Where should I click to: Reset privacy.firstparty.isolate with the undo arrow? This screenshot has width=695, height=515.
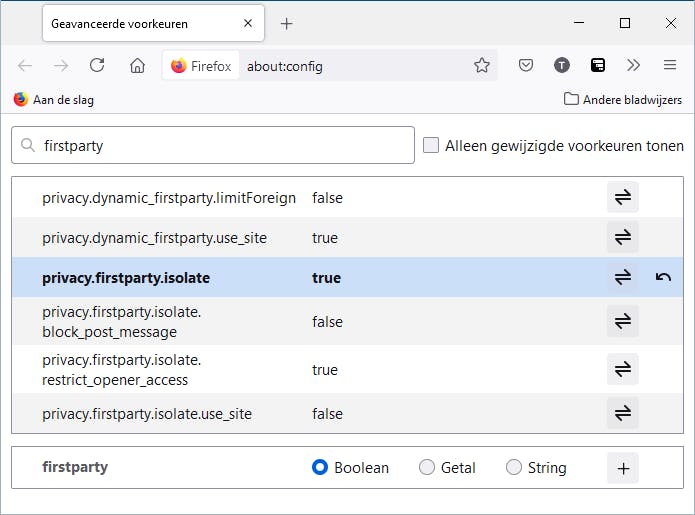[x=663, y=278]
